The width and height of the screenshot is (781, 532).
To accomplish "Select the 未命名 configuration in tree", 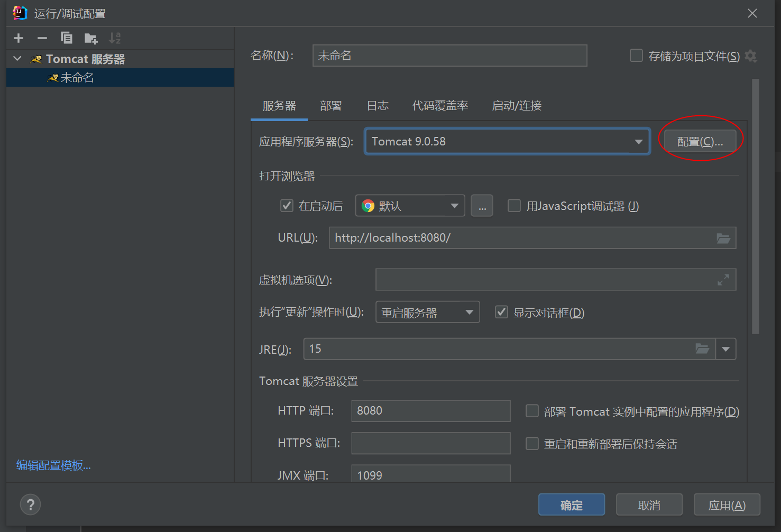I will coord(120,77).
